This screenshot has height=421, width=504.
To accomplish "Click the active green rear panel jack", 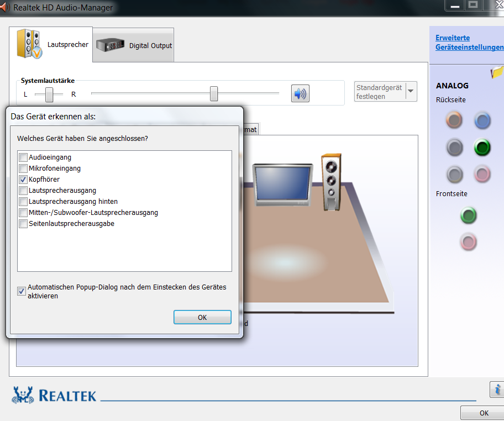I will 482,148.
